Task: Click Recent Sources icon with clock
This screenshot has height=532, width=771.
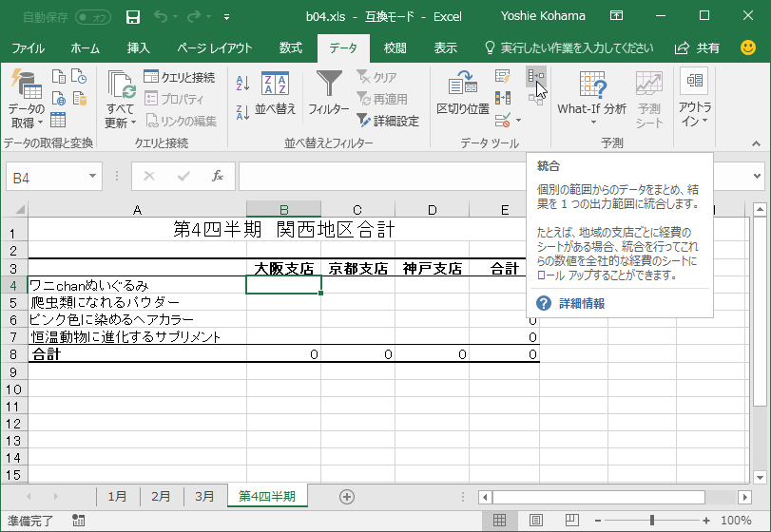Action: (79, 76)
